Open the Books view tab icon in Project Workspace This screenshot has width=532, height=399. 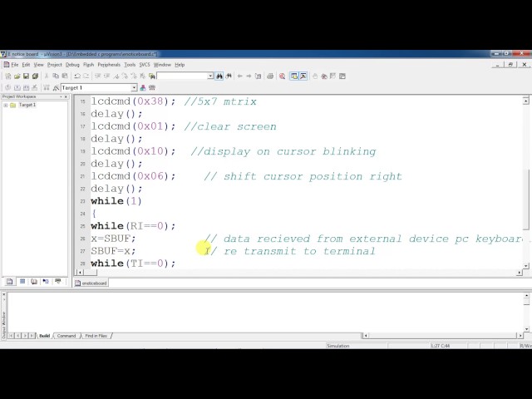[34, 281]
